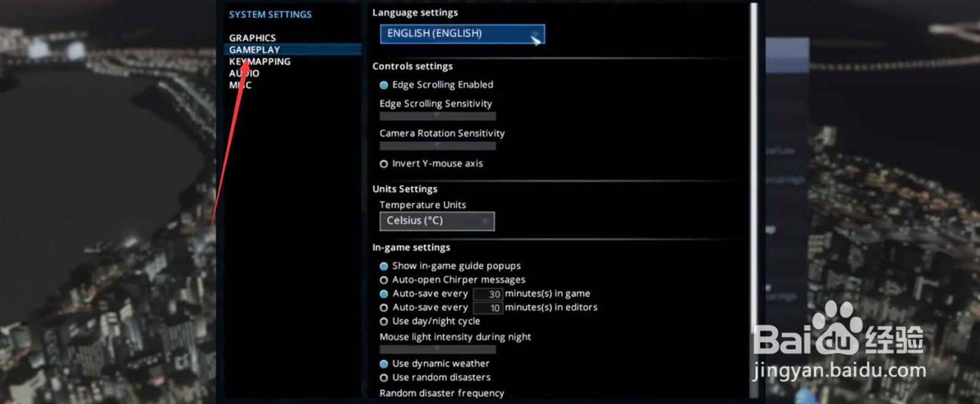Enable Use day/night cycle
The width and height of the screenshot is (980, 404).
coord(384,321)
